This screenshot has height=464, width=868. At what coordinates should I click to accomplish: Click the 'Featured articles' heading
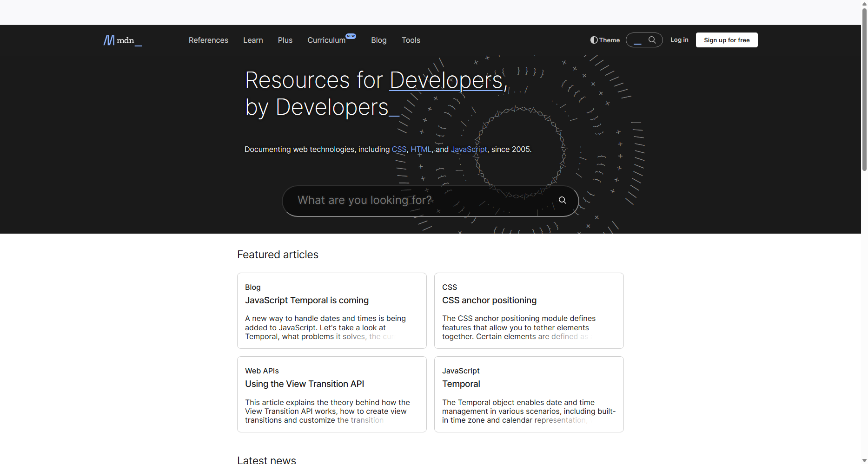(x=278, y=255)
